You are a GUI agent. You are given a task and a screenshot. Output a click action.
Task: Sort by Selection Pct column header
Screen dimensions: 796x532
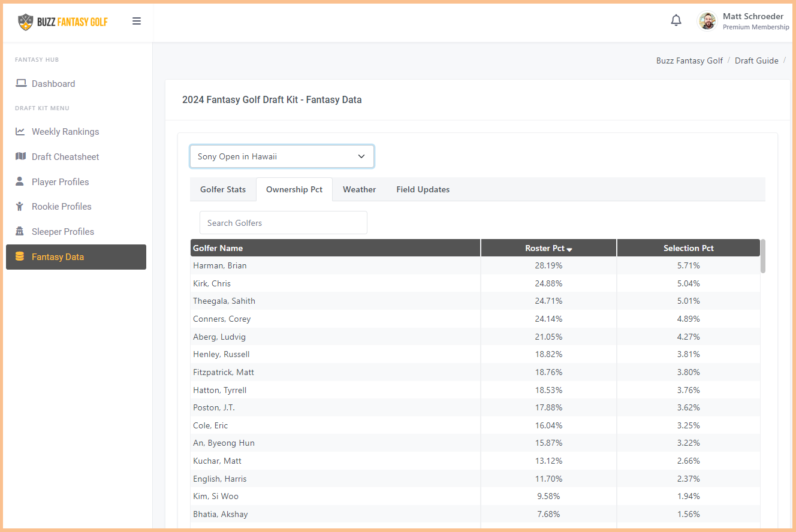point(689,248)
